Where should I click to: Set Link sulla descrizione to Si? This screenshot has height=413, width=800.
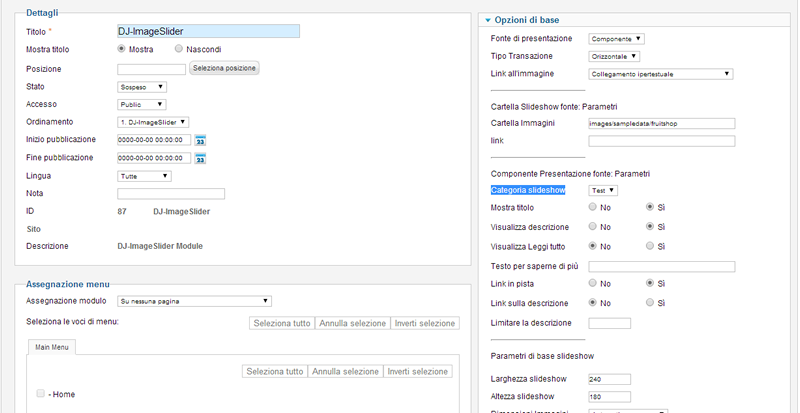[x=649, y=302]
